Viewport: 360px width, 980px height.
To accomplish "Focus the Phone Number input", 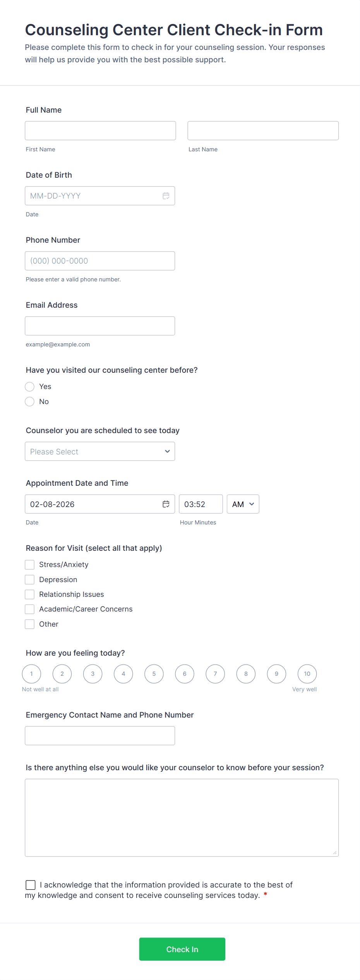I will pos(100,261).
